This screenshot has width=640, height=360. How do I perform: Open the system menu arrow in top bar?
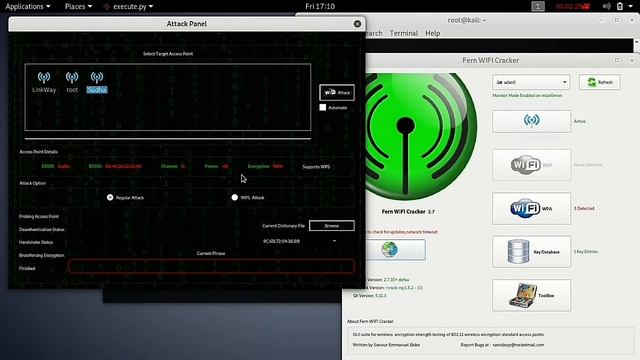(631, 6)
